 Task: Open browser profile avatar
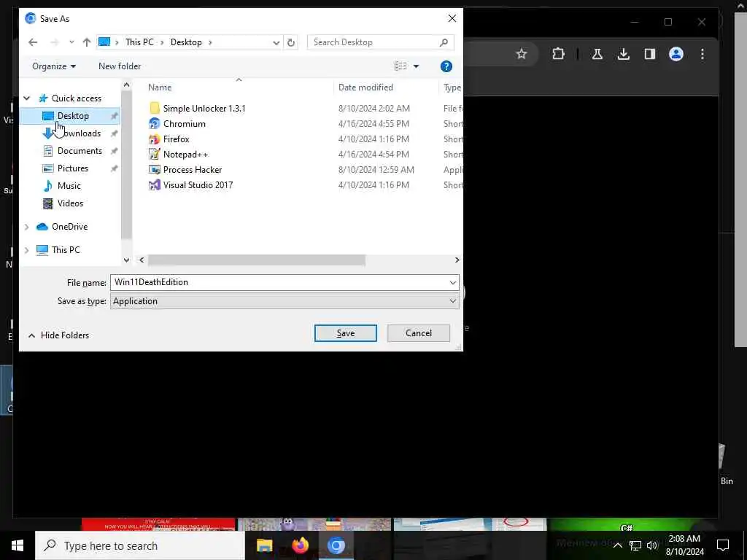coord(676,54)
